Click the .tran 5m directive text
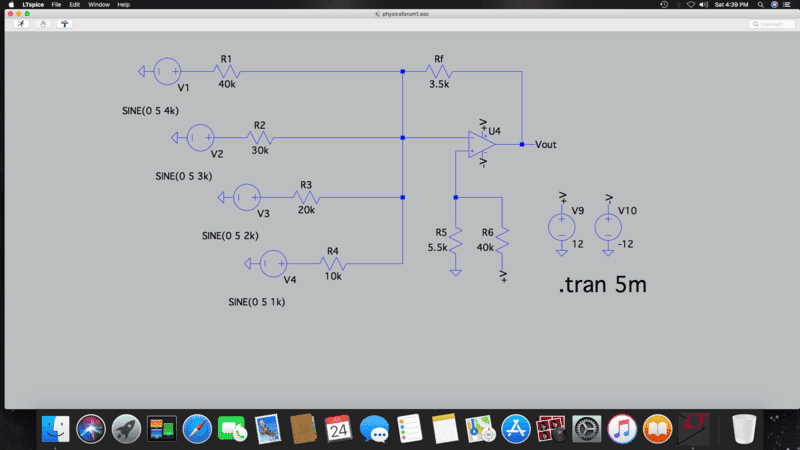800x450 pixels. pos(602,286)
